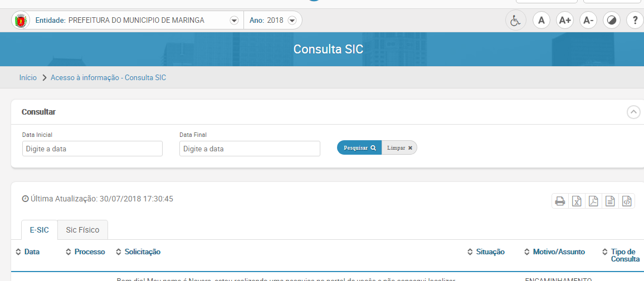Print the results using the printer icon
644x281 pixels.
click(560, 201)
